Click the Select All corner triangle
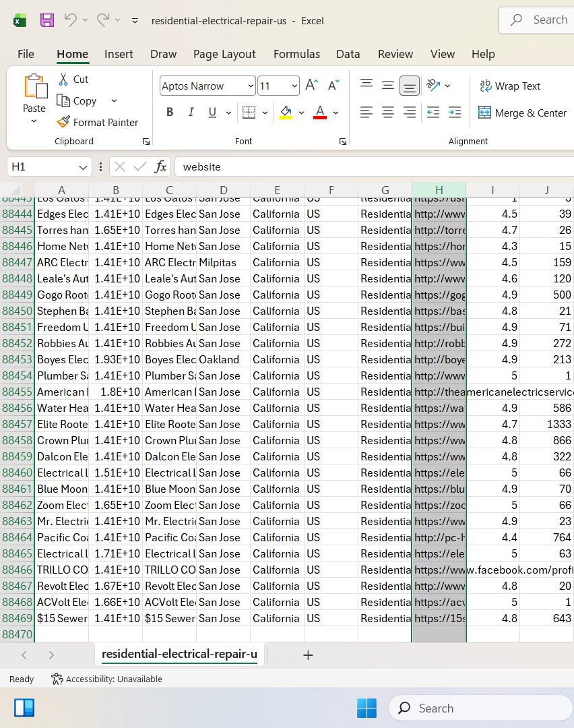 pos(15,190)
